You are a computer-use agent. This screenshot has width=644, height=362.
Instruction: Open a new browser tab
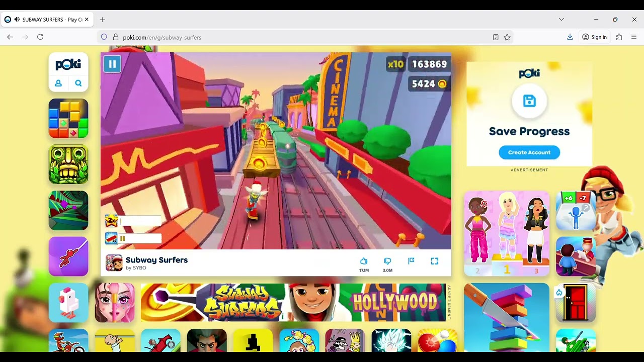102,20
